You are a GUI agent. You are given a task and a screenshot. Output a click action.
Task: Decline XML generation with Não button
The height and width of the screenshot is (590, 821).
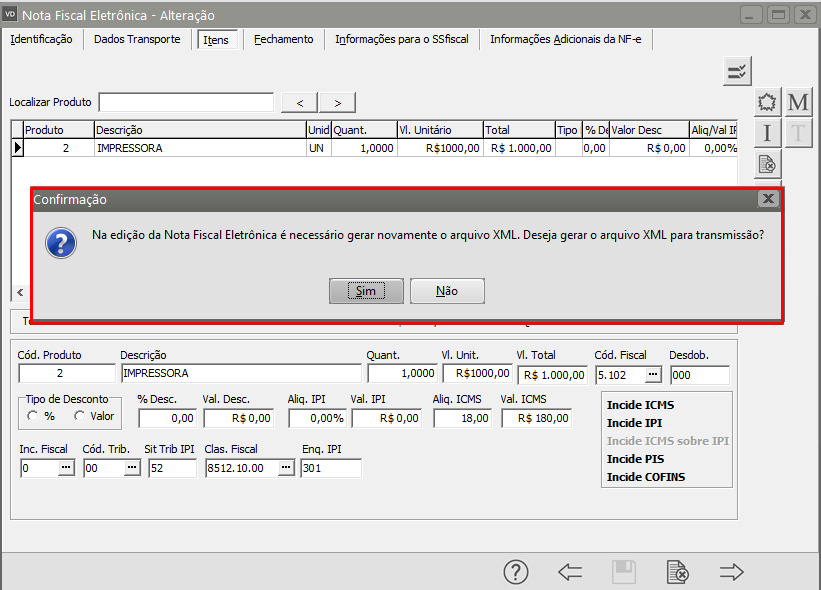(x=447, y=291)
